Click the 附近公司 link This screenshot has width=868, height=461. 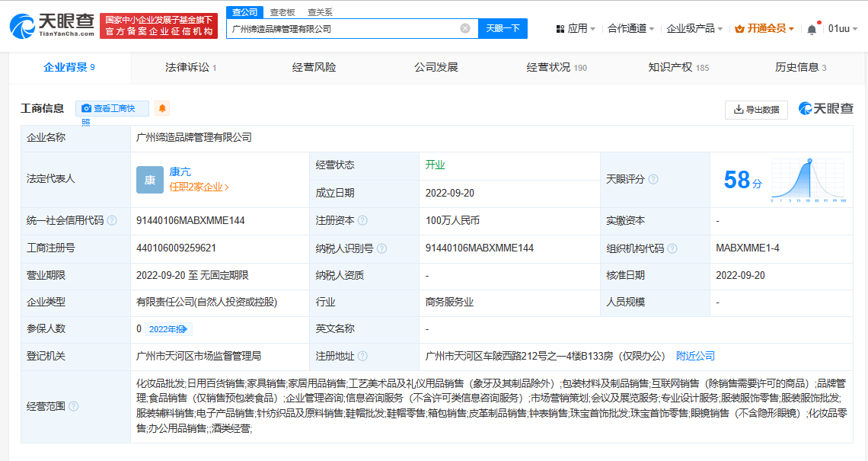695,357
